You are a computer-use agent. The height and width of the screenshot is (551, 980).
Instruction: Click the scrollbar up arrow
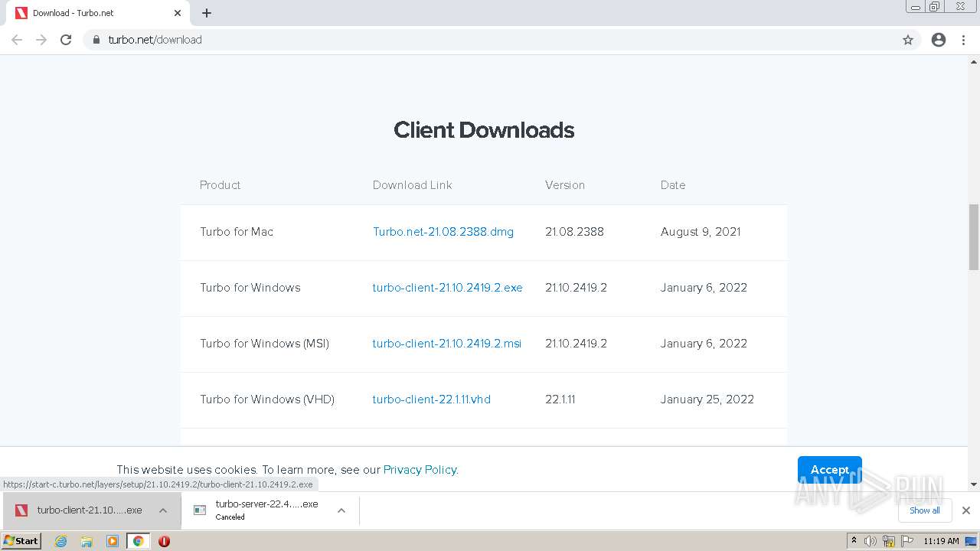click(974, 61)
